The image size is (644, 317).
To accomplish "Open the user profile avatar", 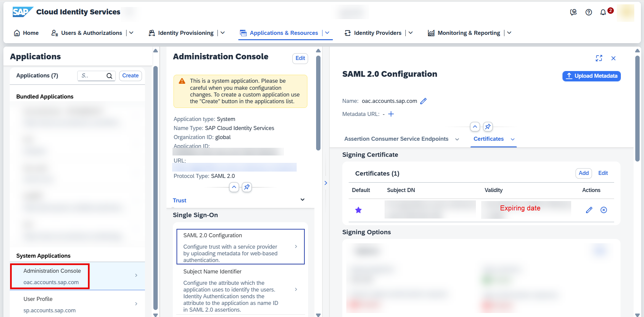I will pos(626,13).
